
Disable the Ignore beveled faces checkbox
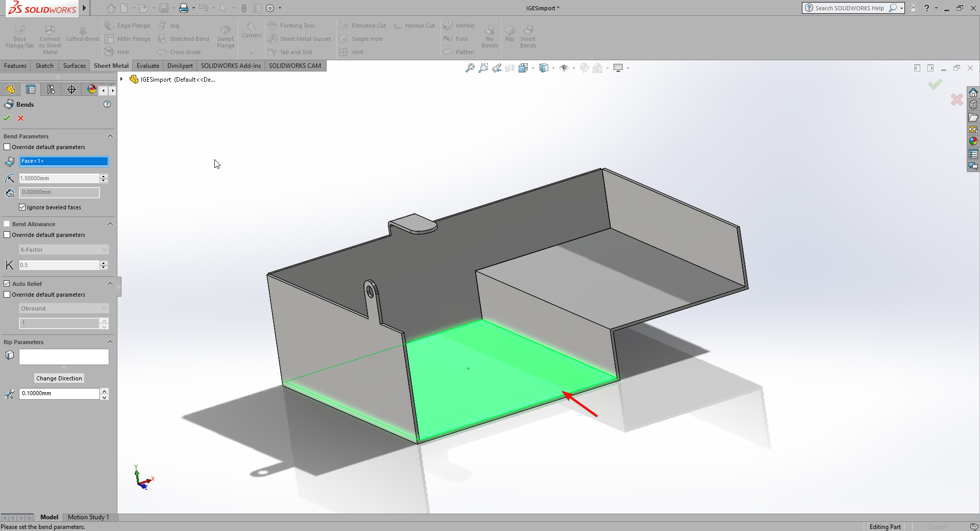22,207
